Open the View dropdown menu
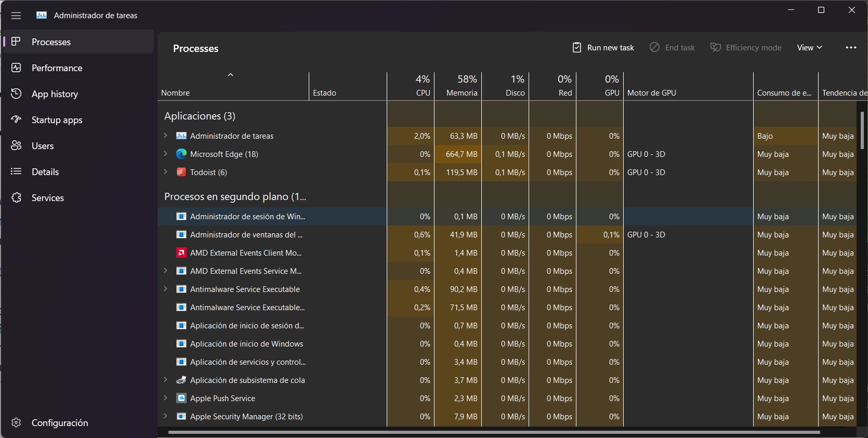 (809, 48)
